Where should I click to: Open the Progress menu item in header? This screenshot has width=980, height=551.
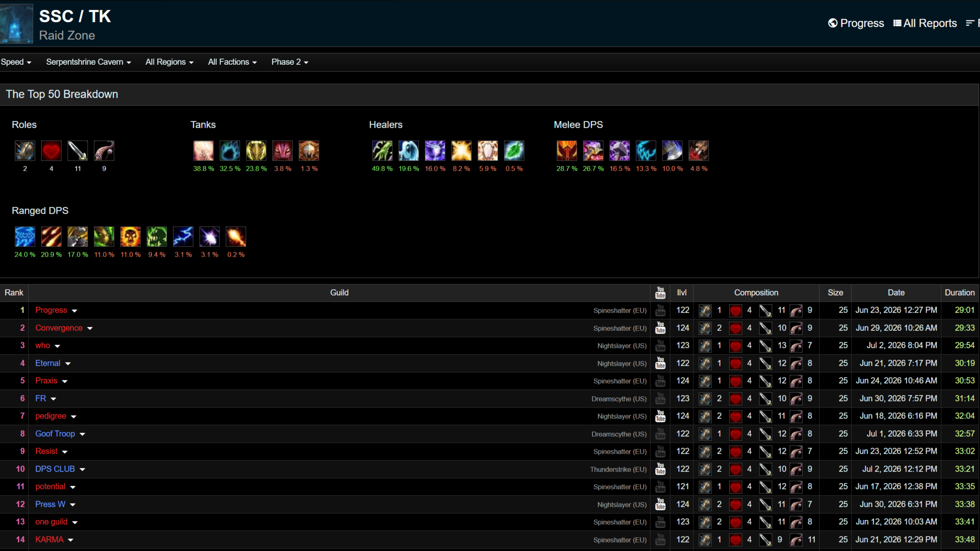[x=856, y=23]
